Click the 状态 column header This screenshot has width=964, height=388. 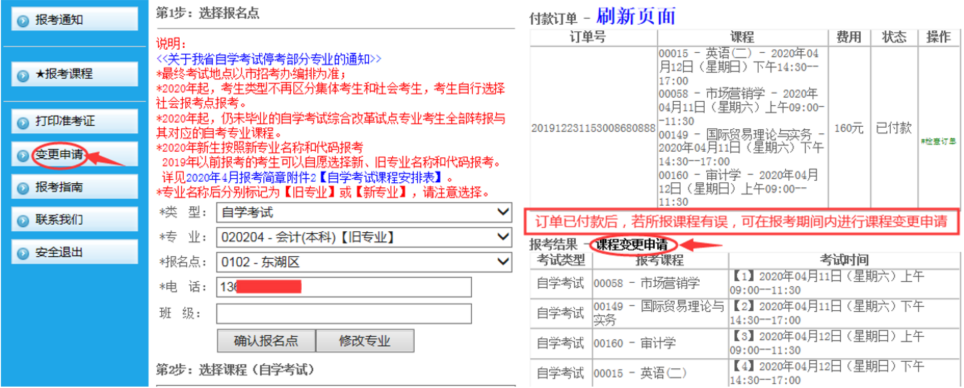(893, 37)
